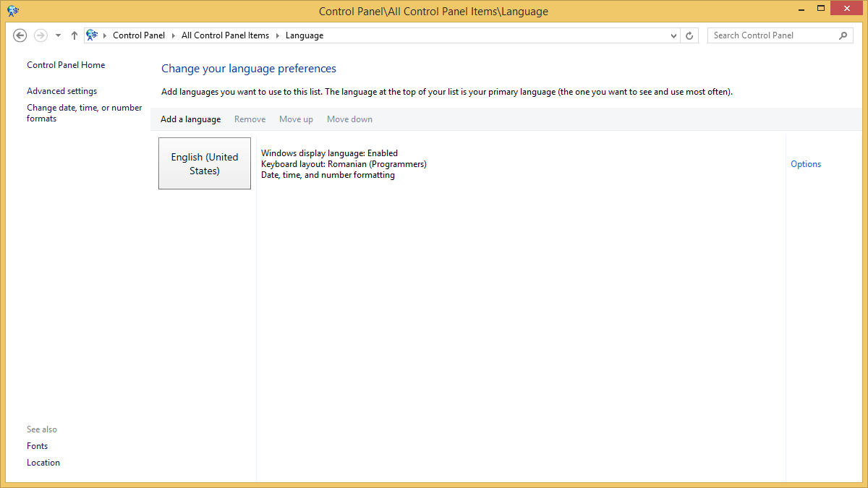Screen dimensions: 868x488
Task: Select the English (United States) tile
Action: 205,163
